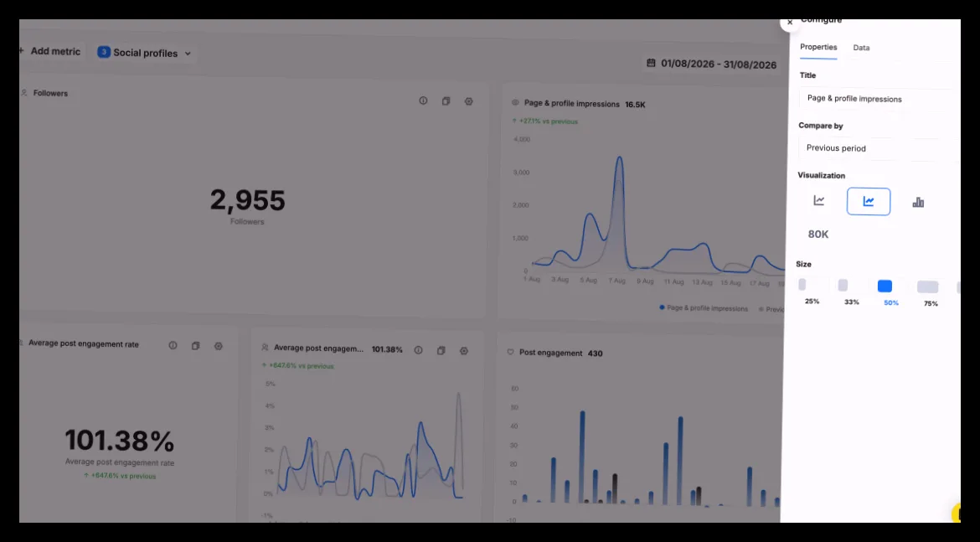This screenshot has height=542, width=980.
Task: Choose the line chart visualization
Action: click(x=818, y=201)
